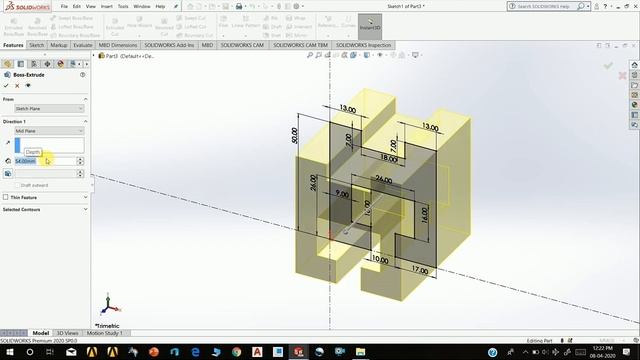The width and height of the screenshot is (640, 360).
Task: Open the From Sketch Plane dropdown
Action: [49, 109]
